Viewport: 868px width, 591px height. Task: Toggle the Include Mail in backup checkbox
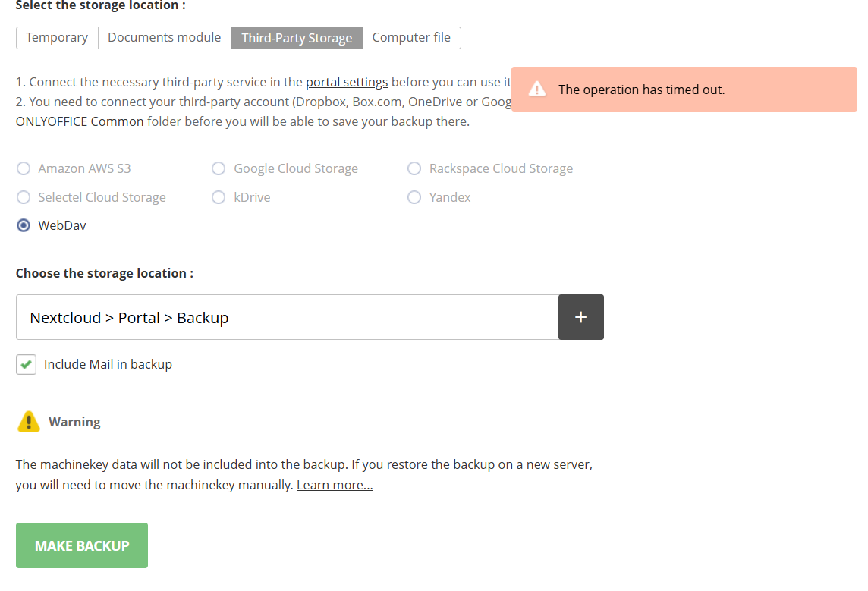(26, 364)
